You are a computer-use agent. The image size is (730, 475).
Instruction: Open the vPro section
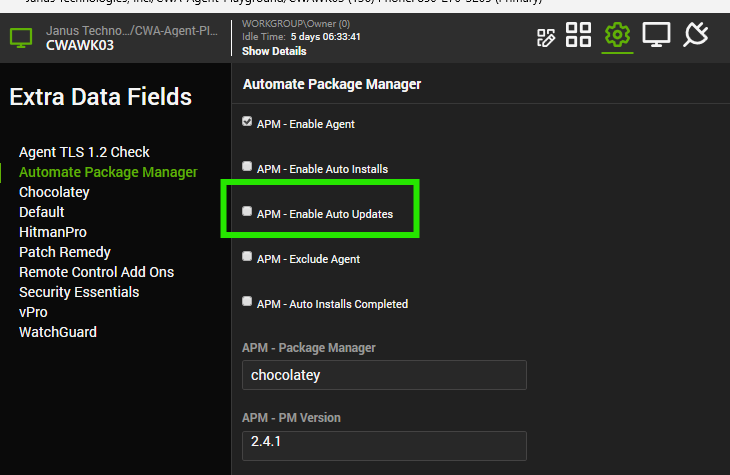tap(33, 312)
